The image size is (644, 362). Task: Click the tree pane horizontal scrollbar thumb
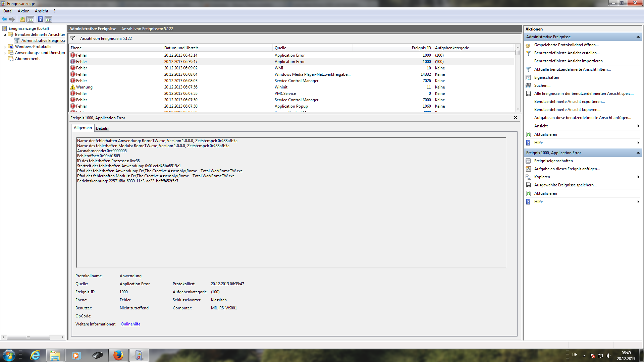pos(28,337)
